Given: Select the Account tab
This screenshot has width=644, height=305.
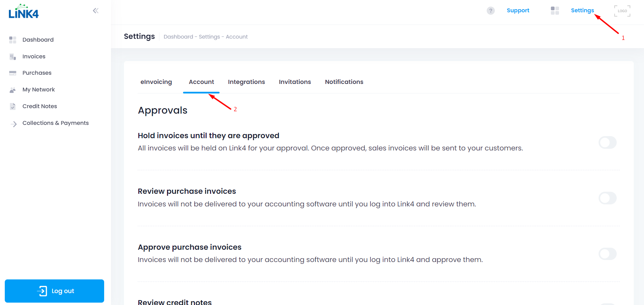Looking at the screenshot, I should coord(201,82).
